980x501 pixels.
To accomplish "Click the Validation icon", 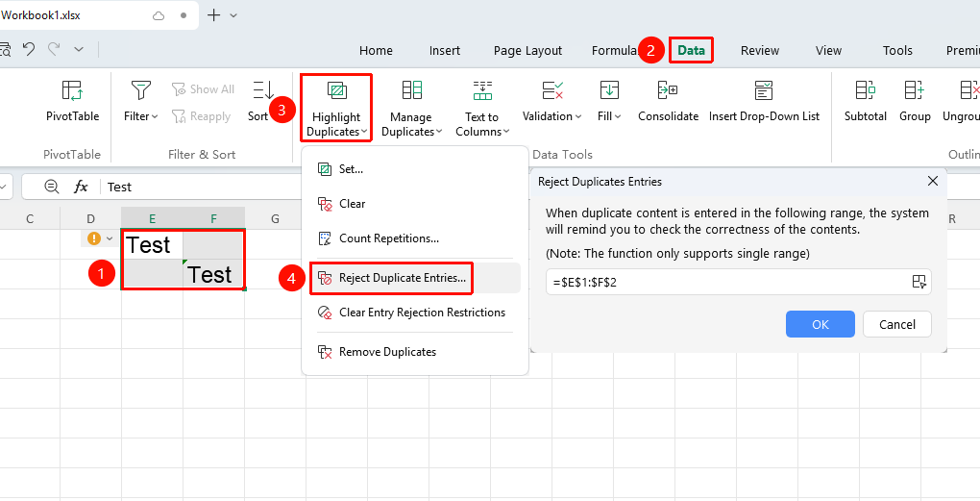I will (552, 90).
